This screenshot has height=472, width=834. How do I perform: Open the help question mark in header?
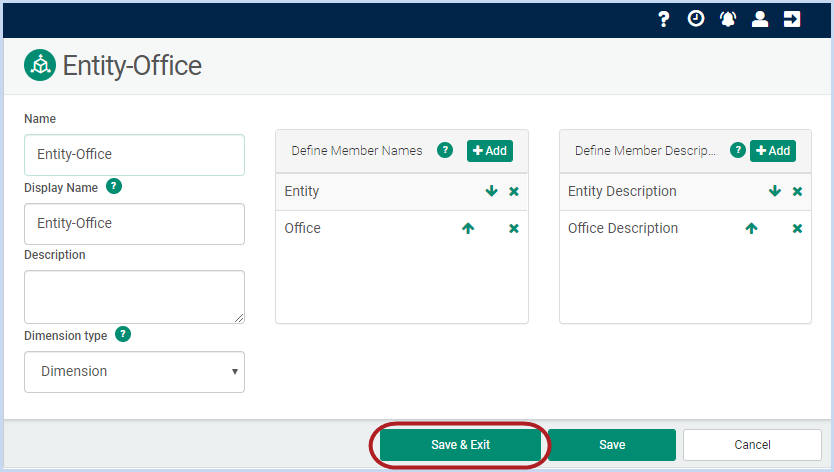click(x=663, y=19)
